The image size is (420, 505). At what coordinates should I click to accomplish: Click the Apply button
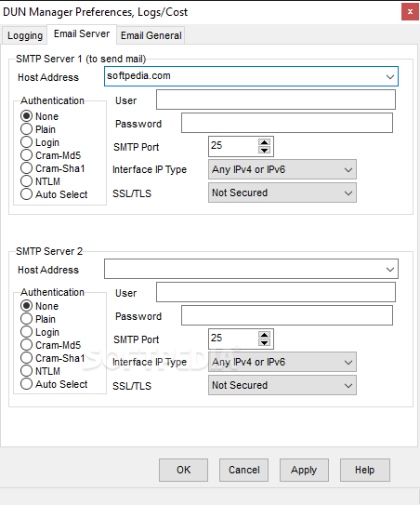(x=304, y=470)
